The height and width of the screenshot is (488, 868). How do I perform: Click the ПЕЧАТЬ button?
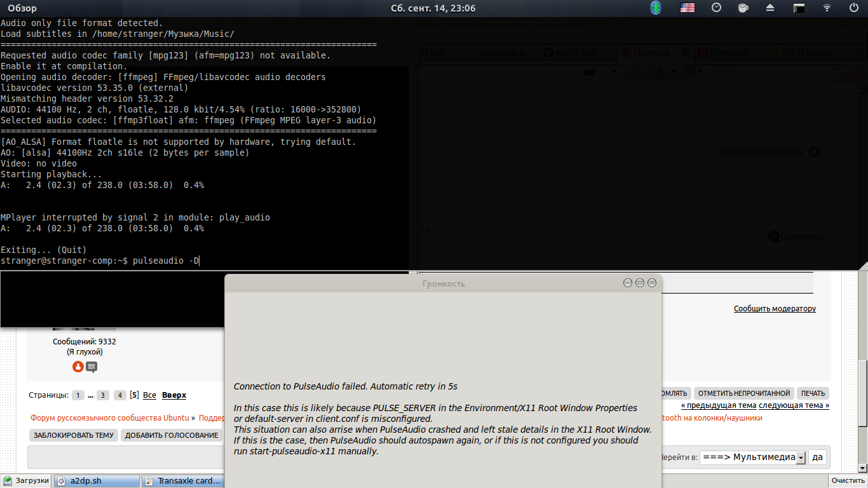[813, 393]
